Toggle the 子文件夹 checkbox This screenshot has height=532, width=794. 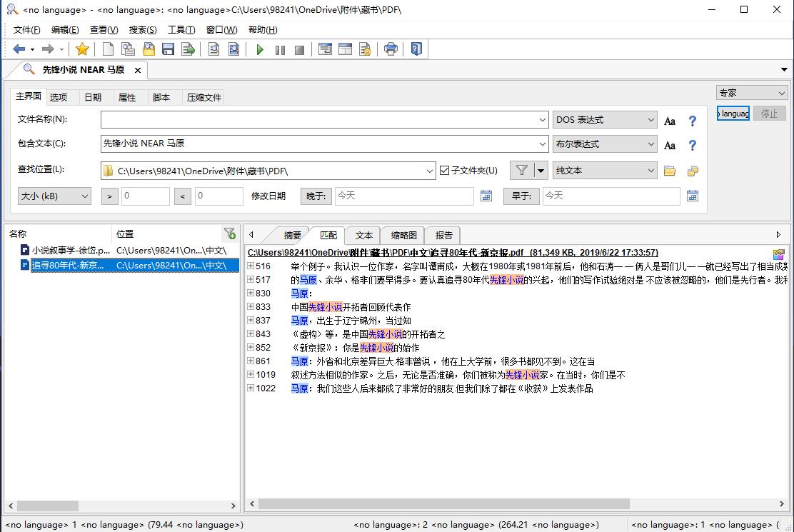tap(445, 171)
